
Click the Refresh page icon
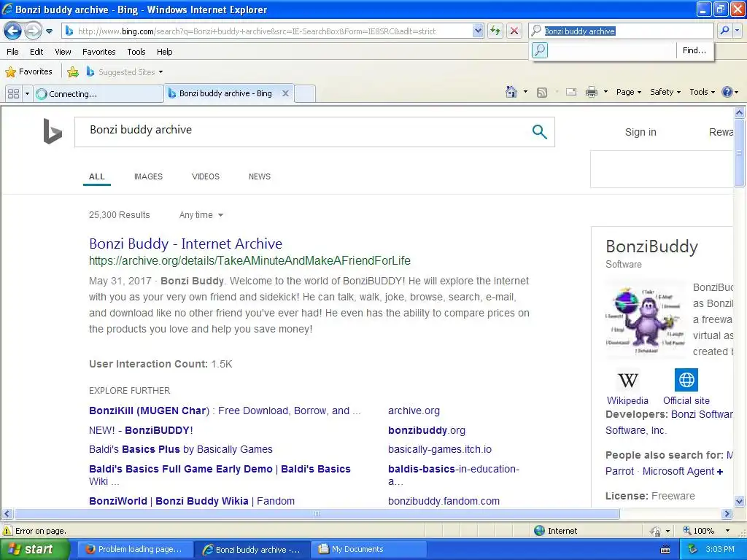(x=495, y=31)
